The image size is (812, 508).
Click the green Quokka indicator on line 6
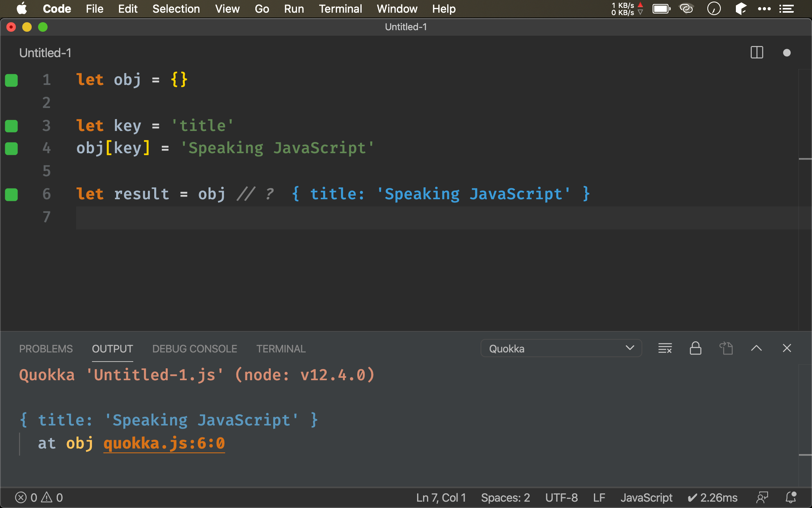click(11, 194)
